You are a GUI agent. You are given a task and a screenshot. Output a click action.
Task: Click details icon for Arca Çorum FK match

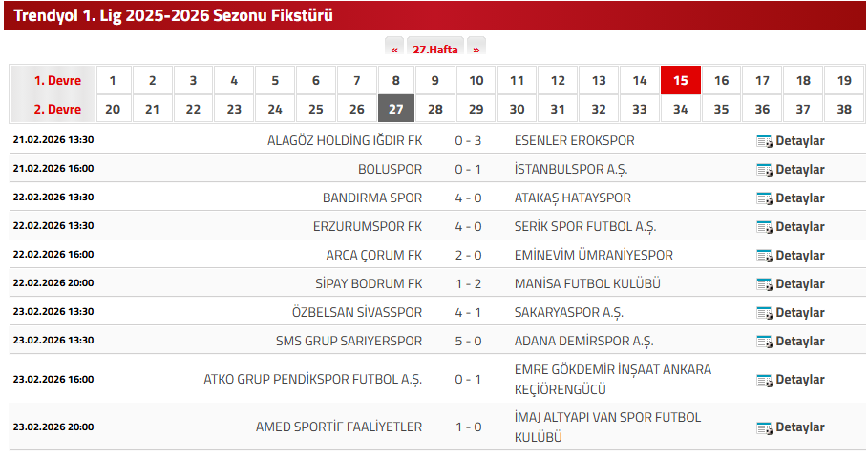pos(764,256)
